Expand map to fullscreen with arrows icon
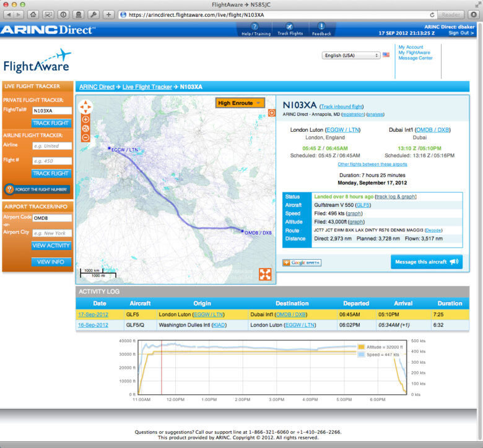Screen dimensions: 483x448 pyautogui.click(x=265, y=274)
